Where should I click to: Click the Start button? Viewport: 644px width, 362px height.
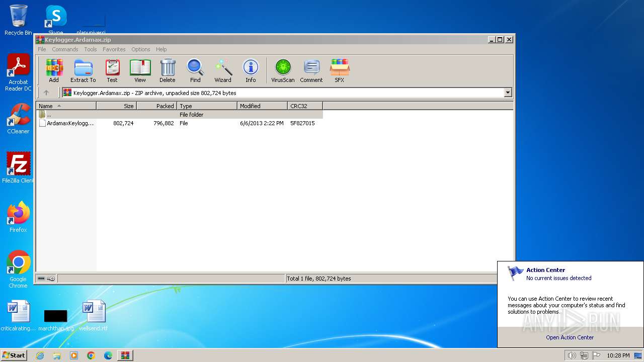coord(14,355)
